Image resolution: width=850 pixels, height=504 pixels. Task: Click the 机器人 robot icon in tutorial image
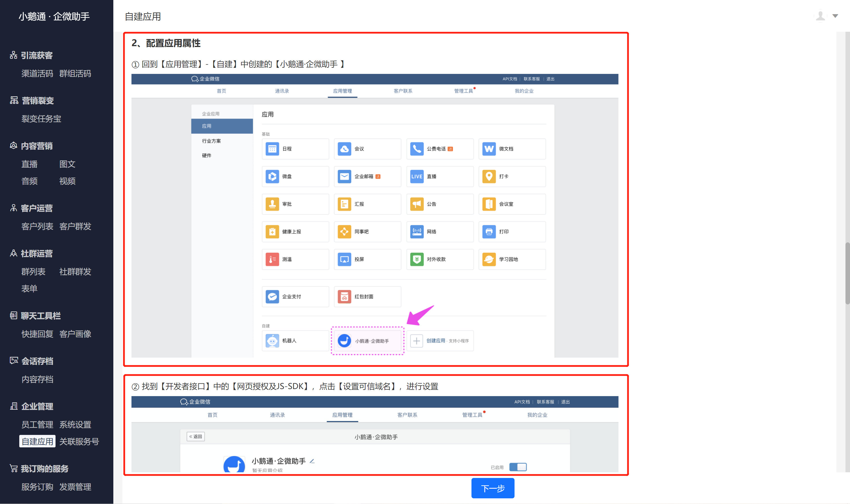[272, 341]
